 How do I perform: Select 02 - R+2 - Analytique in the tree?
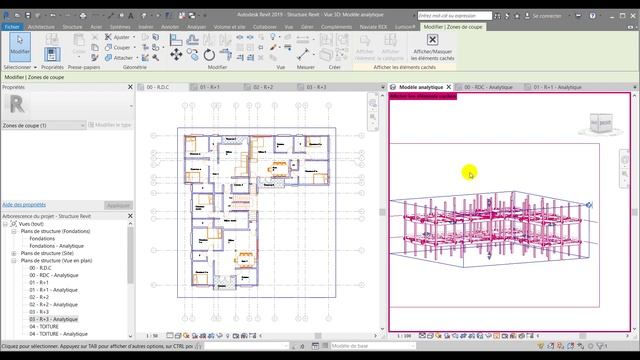click(53, 305)
